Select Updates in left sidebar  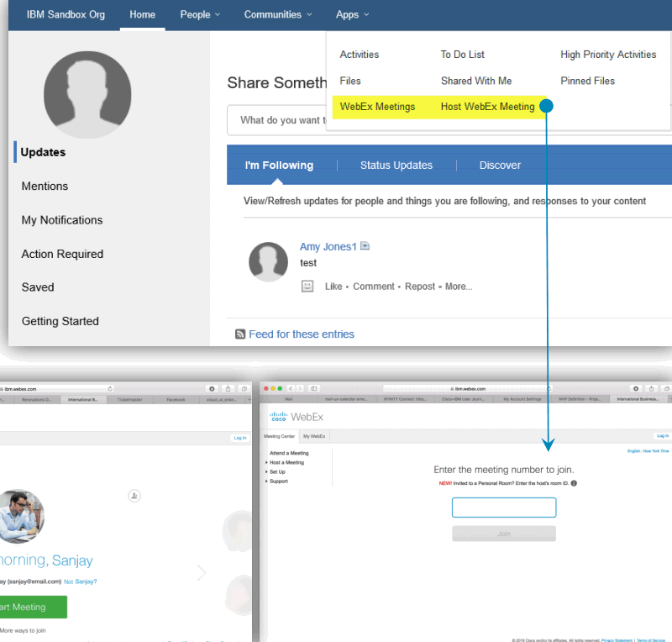pyautogui.click(x=43, y=152)
